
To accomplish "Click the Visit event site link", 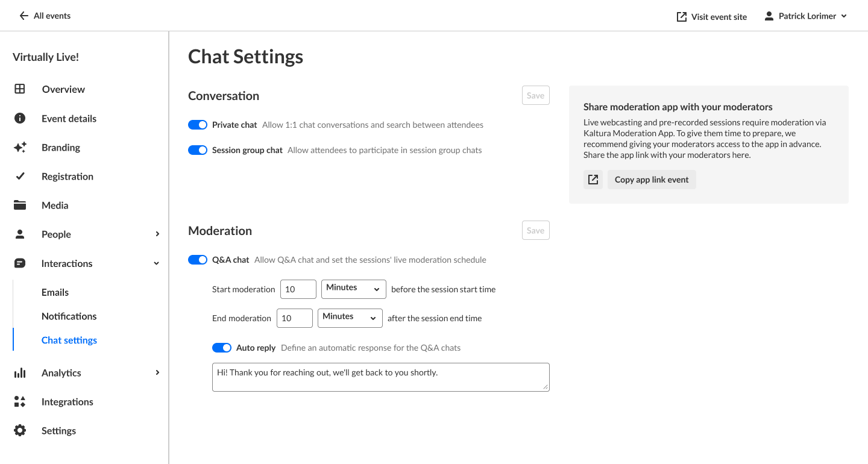I will (712, 17).
